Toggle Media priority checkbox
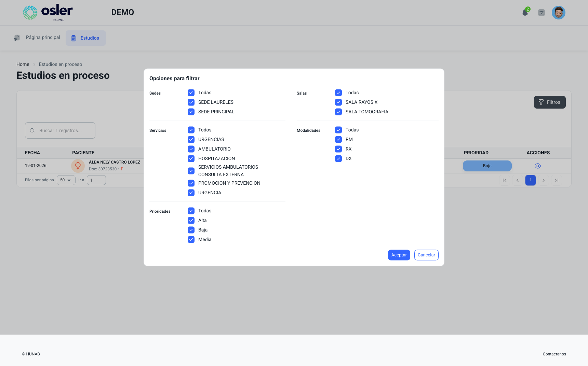The image size is (588, 366). point(191,239)
